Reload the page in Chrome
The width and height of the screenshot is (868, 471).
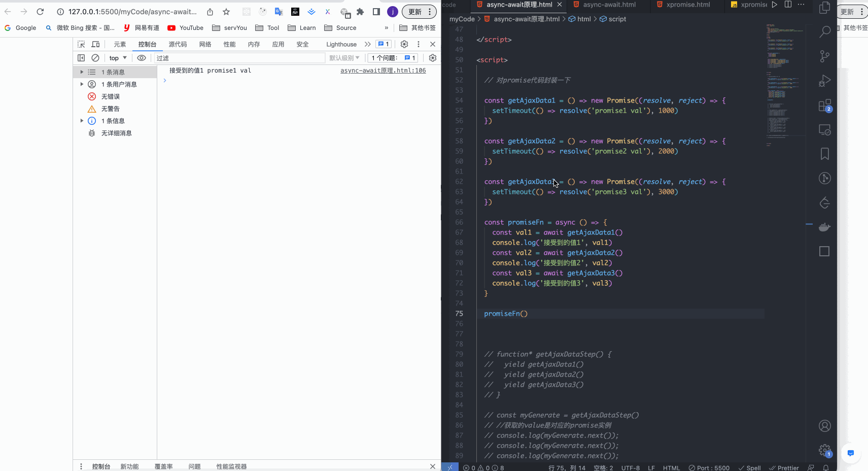(40, 12)
